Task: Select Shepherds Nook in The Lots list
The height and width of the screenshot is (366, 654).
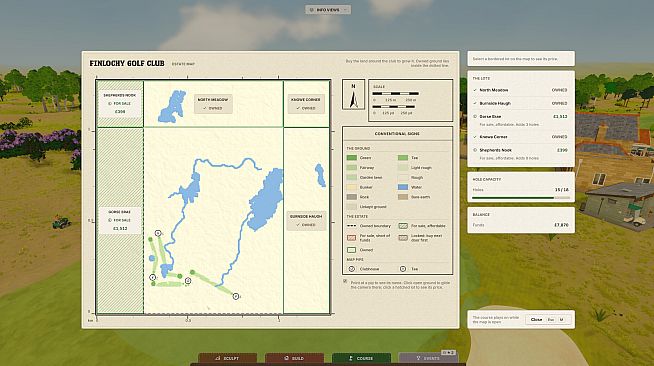Action: click(520, 153)
